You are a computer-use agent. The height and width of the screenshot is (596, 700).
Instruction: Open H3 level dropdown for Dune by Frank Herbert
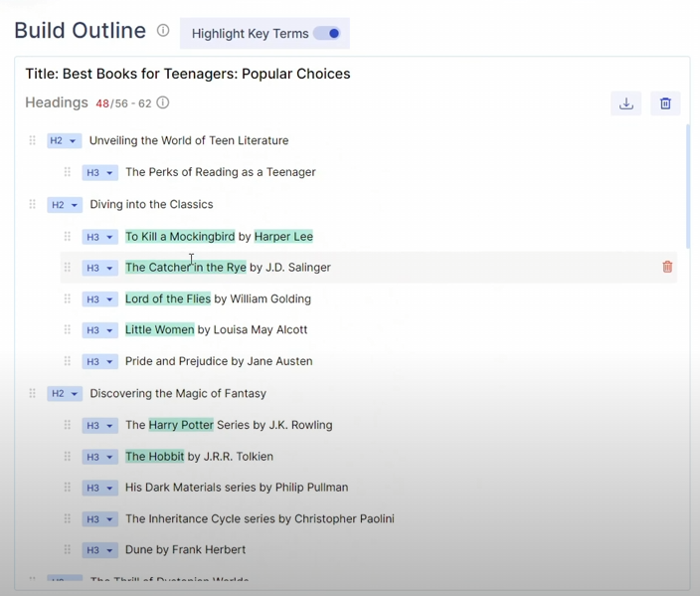click(x=100, y=550)
